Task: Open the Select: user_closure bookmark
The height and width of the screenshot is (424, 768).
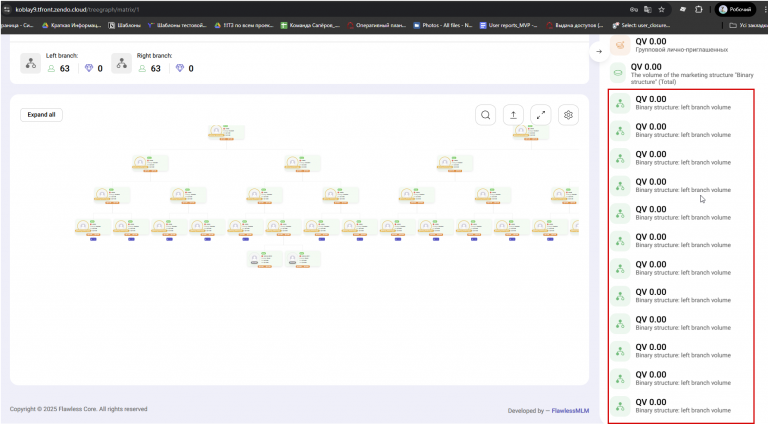Action: [641, 25]
